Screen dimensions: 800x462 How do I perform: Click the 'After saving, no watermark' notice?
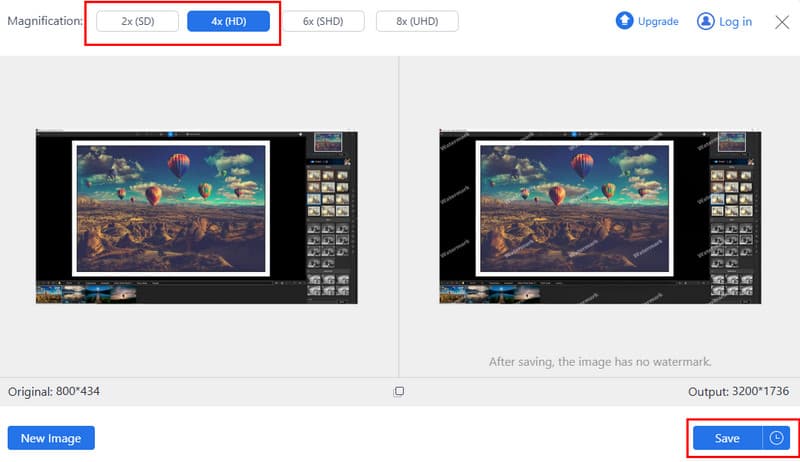(600, 361)
